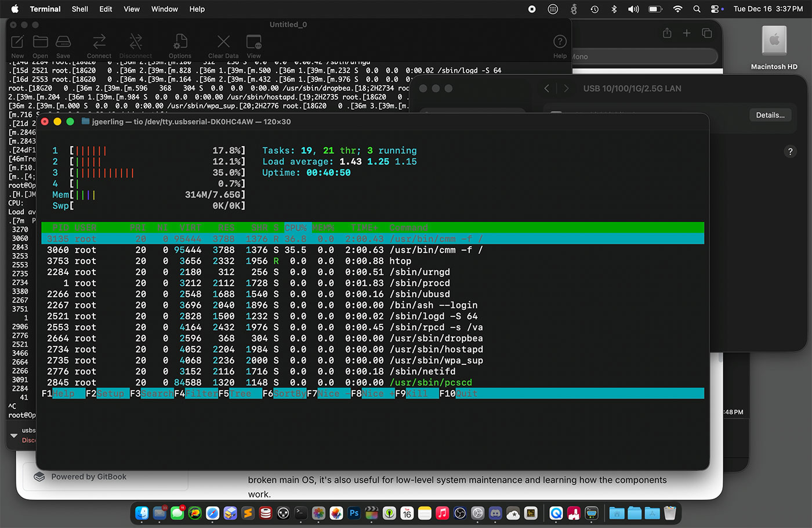Go back in the System Settings window
This screenshot has width=812, height=528.
click(546, 88)
